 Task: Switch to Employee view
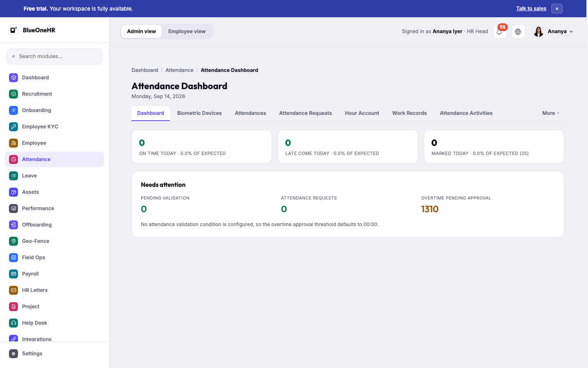pyautogui.click(x=187, y=31)
